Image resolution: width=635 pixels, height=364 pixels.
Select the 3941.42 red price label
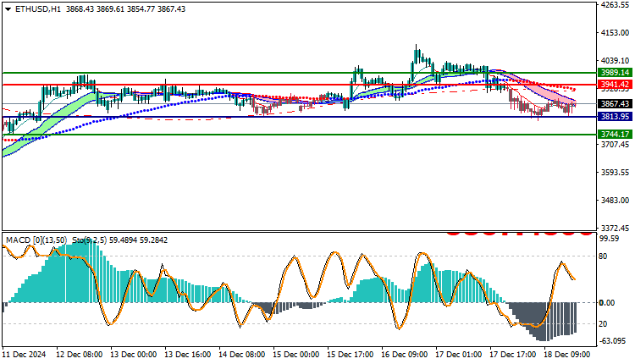[616, 85]
